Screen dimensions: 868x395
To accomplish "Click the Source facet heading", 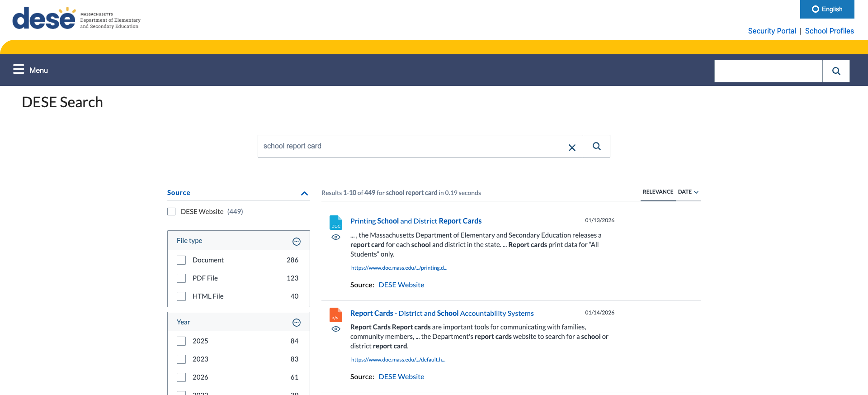I will tap(179, 193).
